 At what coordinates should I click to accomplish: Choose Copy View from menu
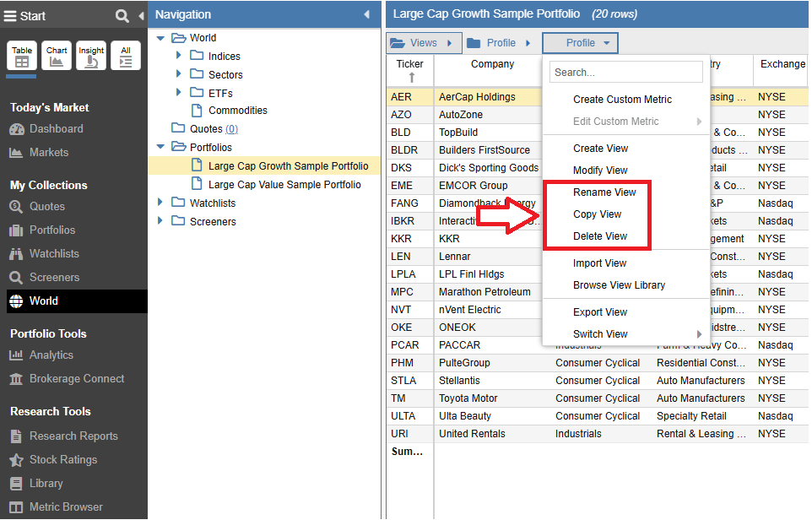(x=597, y=214)
